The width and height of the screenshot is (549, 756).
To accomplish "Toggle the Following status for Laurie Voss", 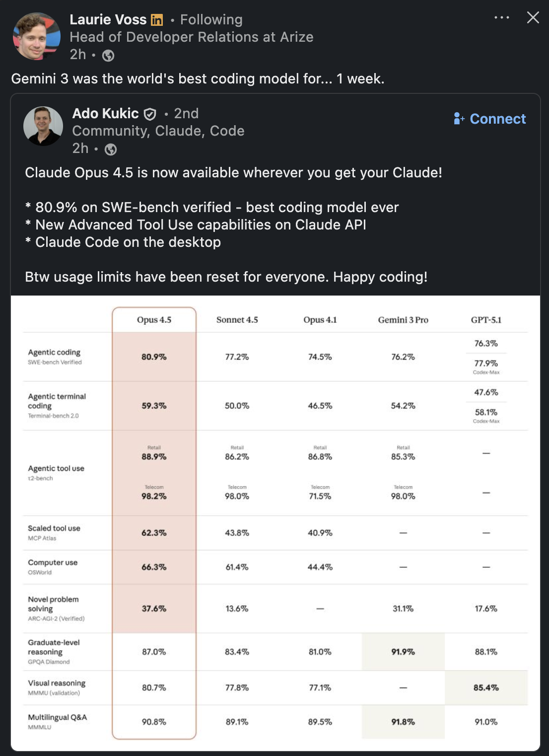I will click(211, 19).
